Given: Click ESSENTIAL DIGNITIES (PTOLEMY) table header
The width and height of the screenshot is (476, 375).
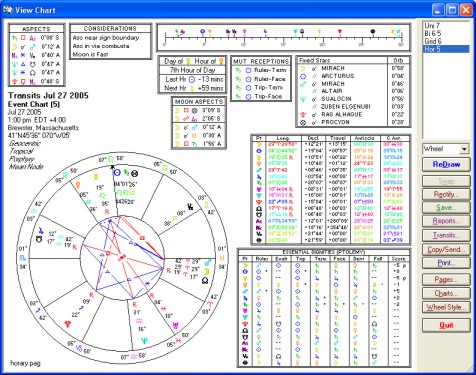Looking at the screenshot, I should coord(324,252).
